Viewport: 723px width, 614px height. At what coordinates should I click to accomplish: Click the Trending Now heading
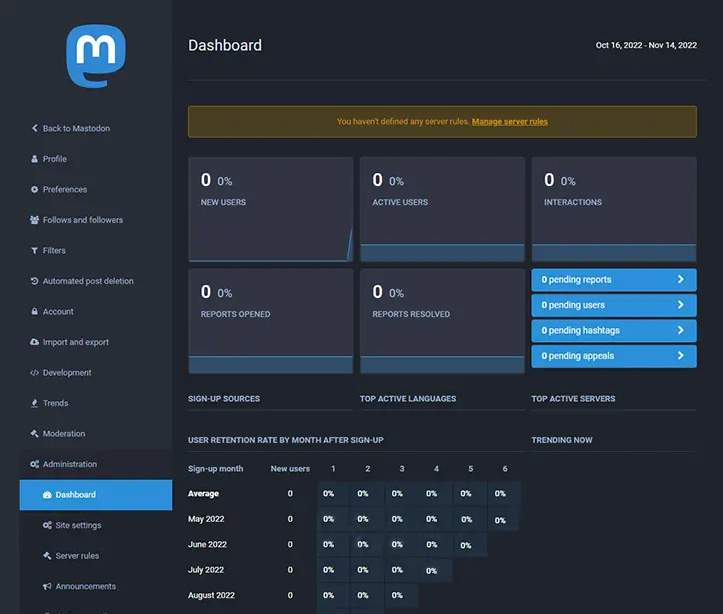click(x=562, y=440)
